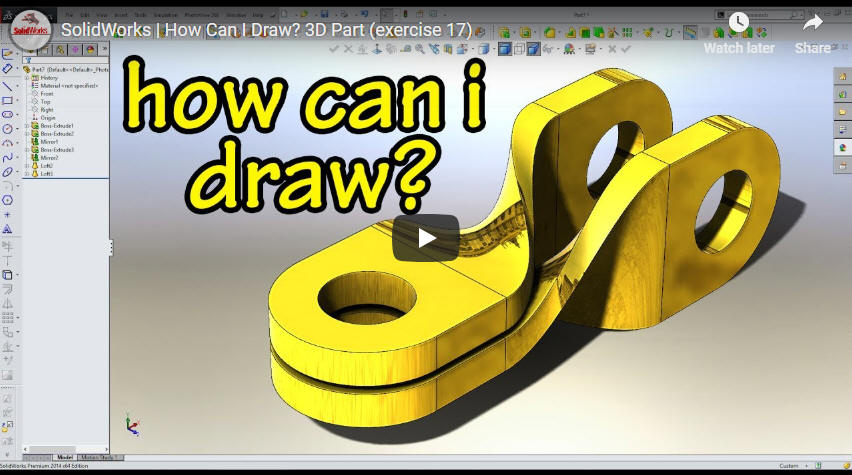The height and width of the screenshot is (475, 852).
Task: Select the Arc sketch tool
Action: (x=7, y=143)
